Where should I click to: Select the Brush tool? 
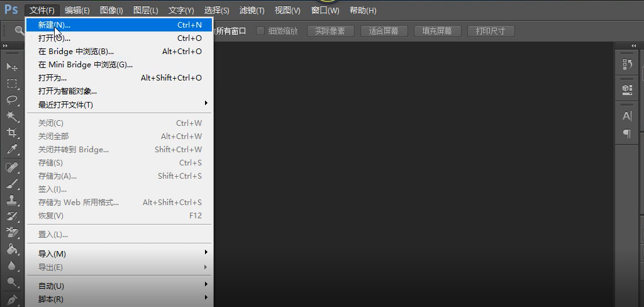[x=12, y=183]
